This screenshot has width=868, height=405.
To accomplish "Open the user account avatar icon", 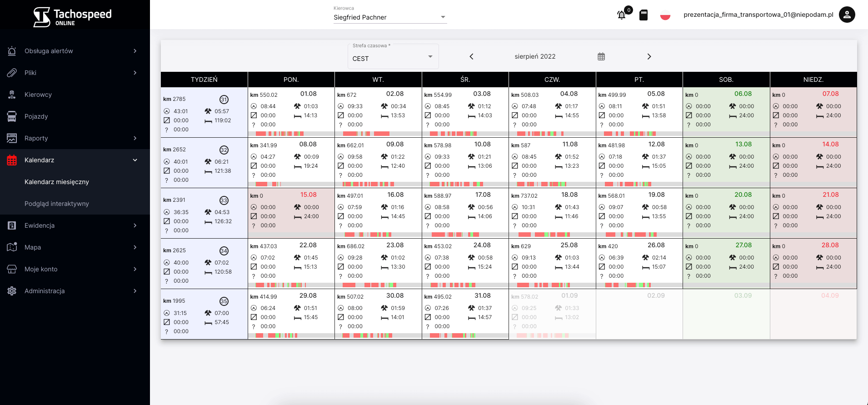I will [x=847, y=15].
